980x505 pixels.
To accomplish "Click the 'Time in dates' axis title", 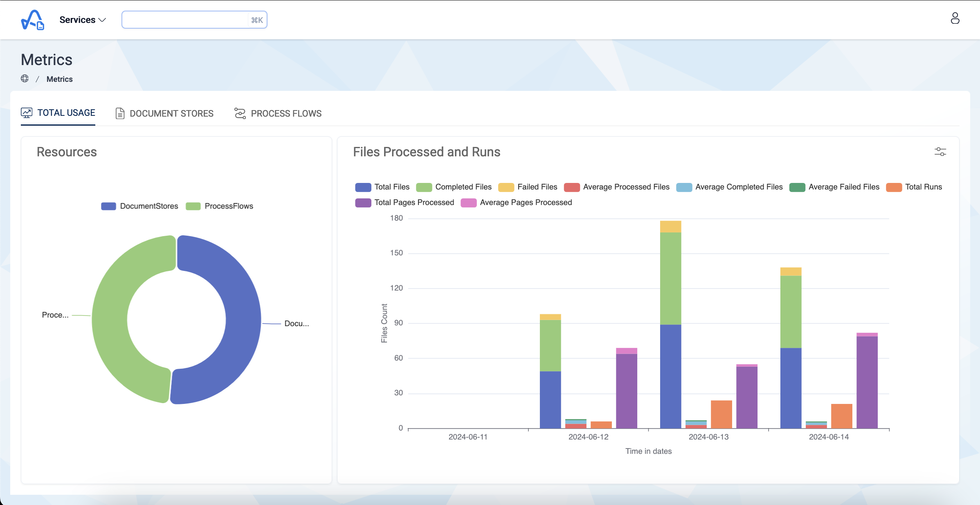I will (648, 451).
